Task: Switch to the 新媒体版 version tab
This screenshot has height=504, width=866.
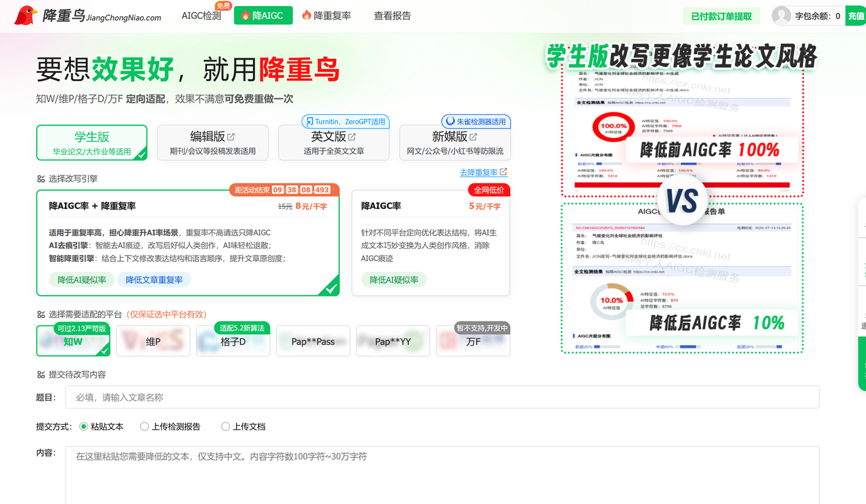Action: click(455, 143)
